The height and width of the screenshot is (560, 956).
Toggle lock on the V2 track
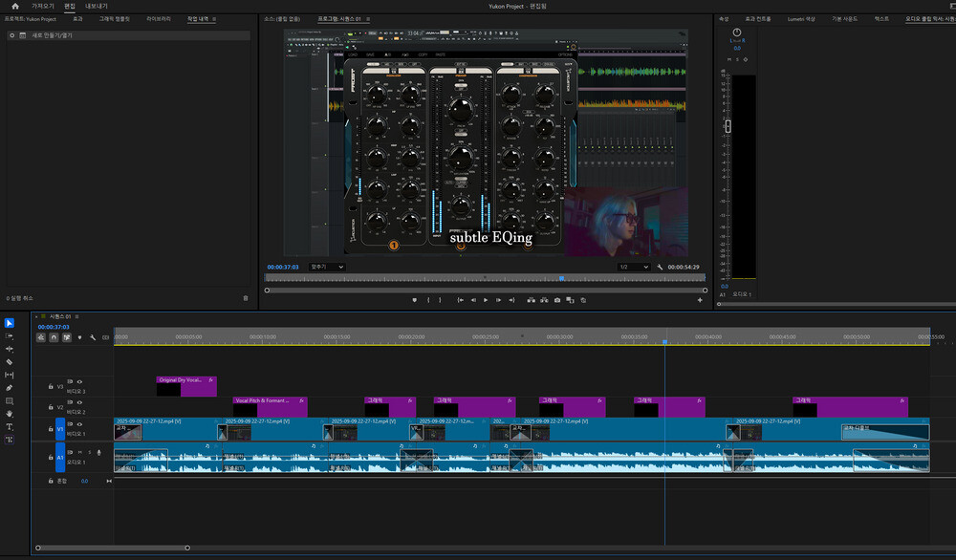click(x=50, y=407)
